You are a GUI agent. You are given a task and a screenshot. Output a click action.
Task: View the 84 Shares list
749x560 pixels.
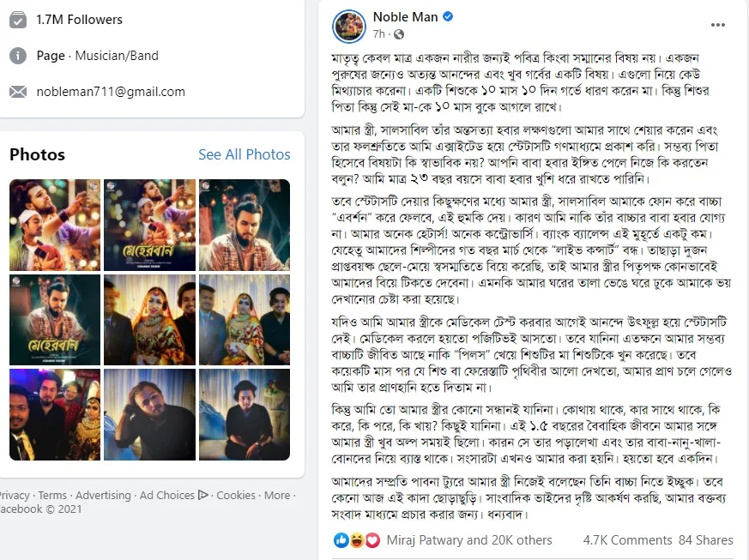705,540
